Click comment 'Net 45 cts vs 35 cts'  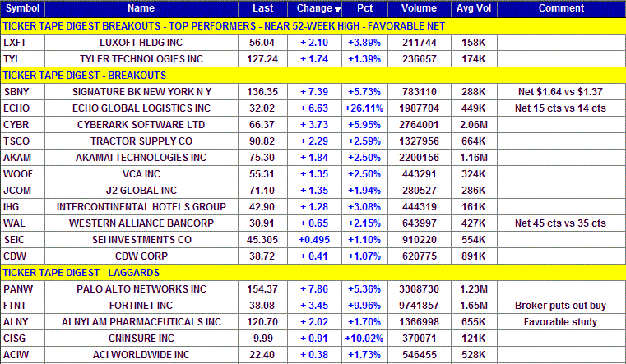click(x=560, y=223)
